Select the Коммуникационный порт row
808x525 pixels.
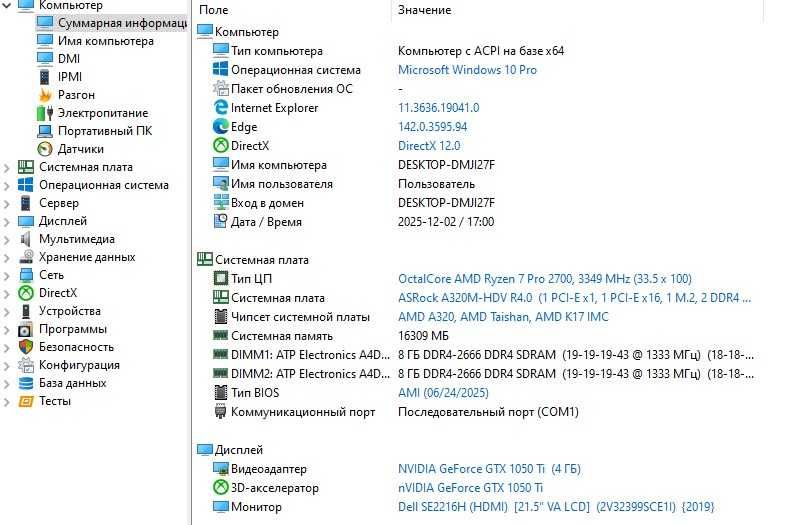479,412
